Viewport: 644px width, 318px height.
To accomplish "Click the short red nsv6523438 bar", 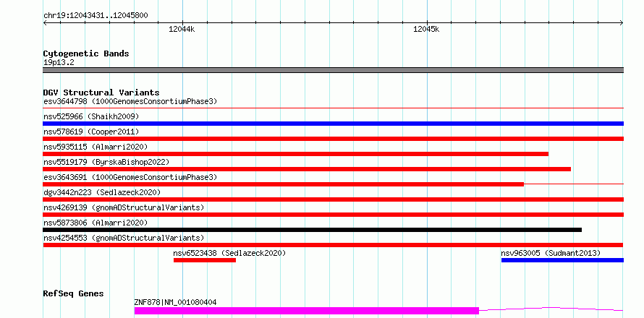I will click(205, 260).
